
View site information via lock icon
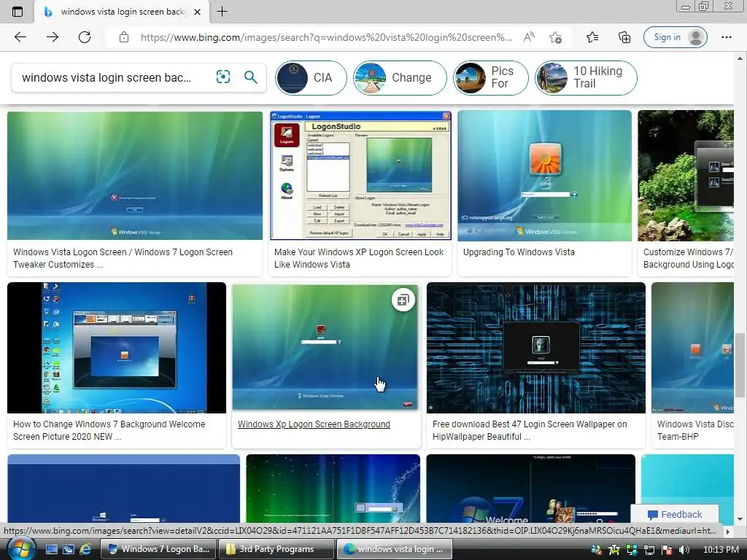[124, 37]
